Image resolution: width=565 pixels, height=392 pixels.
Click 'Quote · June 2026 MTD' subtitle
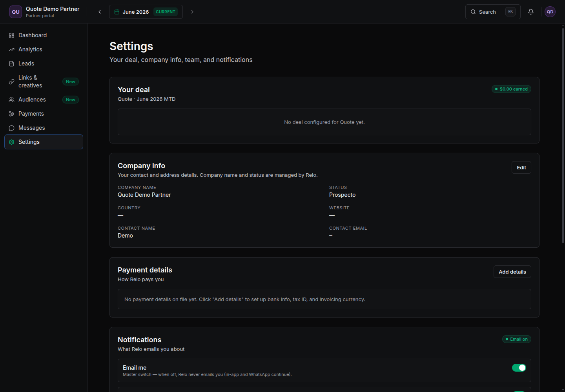147,99
